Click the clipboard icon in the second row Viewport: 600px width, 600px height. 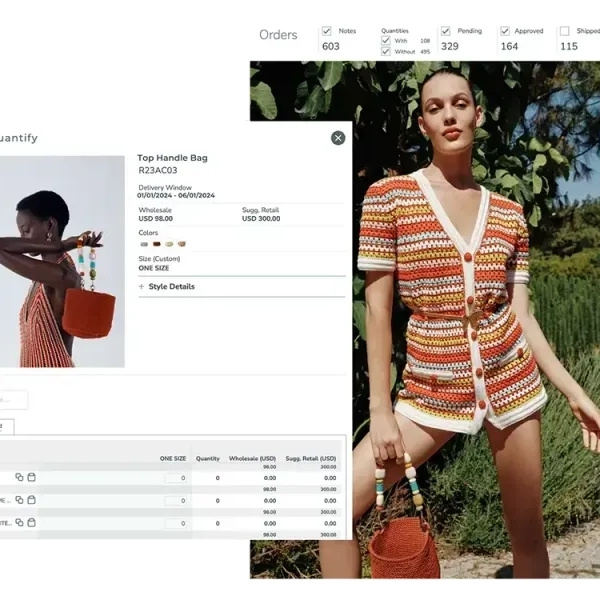(31, 500)
